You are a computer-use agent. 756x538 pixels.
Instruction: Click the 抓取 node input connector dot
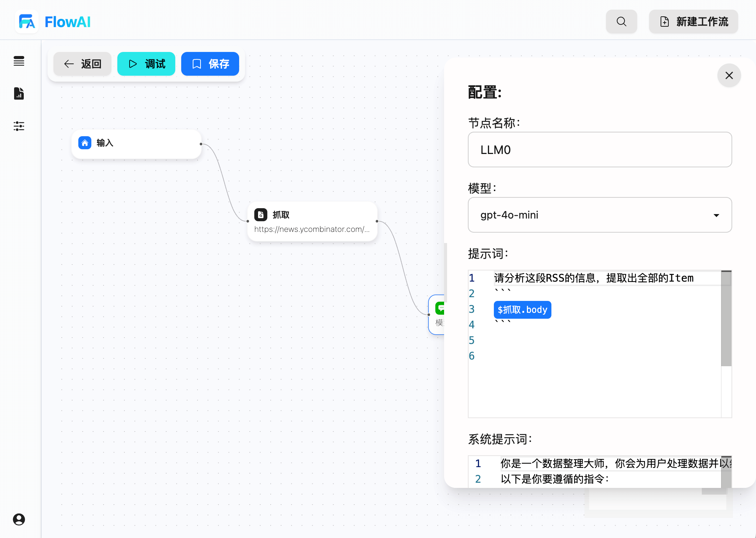[x=248, y=221]
